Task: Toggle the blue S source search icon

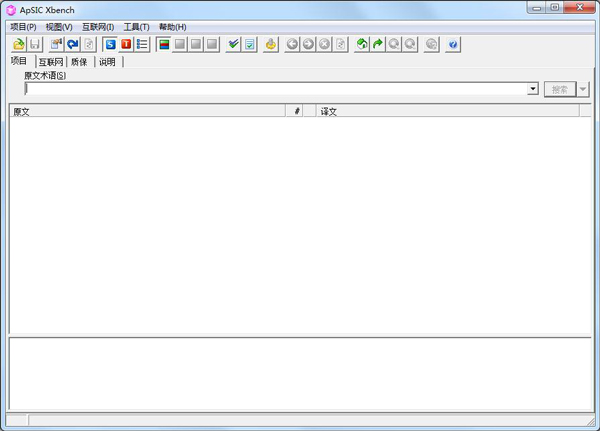Action: point(110,44)
